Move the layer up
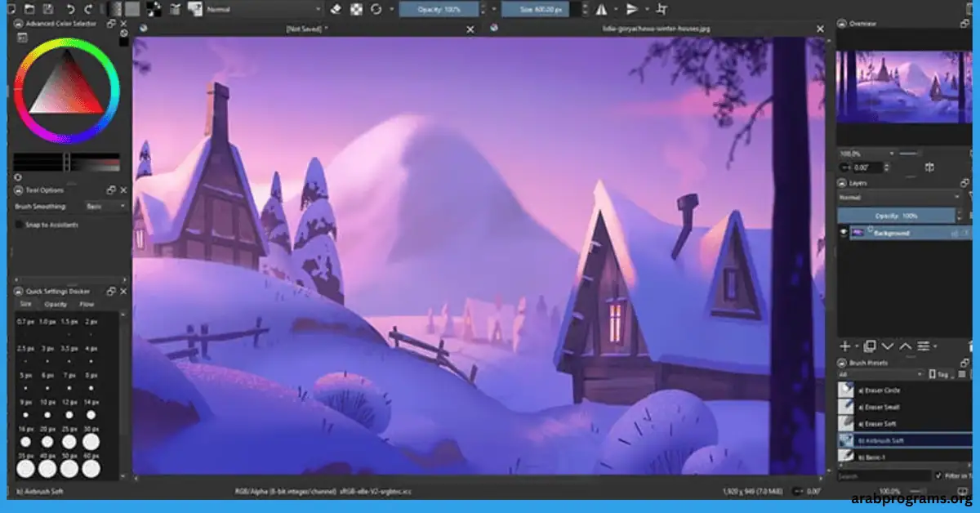980x513 pixels. [x=905, y=346]
